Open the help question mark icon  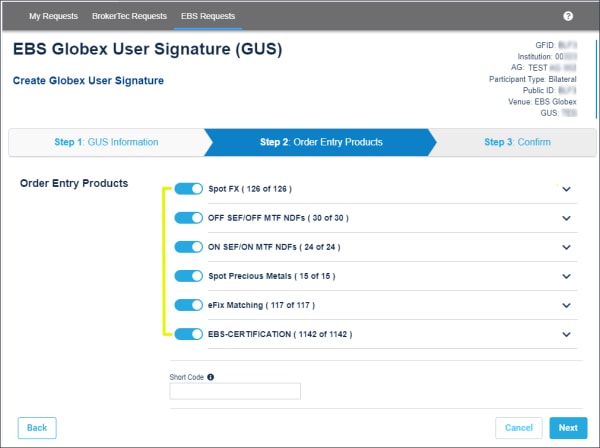point(568,16)
